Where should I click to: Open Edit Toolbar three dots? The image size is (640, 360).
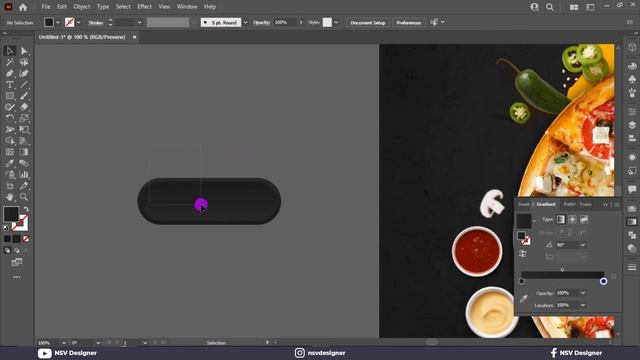(x=17, y=277)
